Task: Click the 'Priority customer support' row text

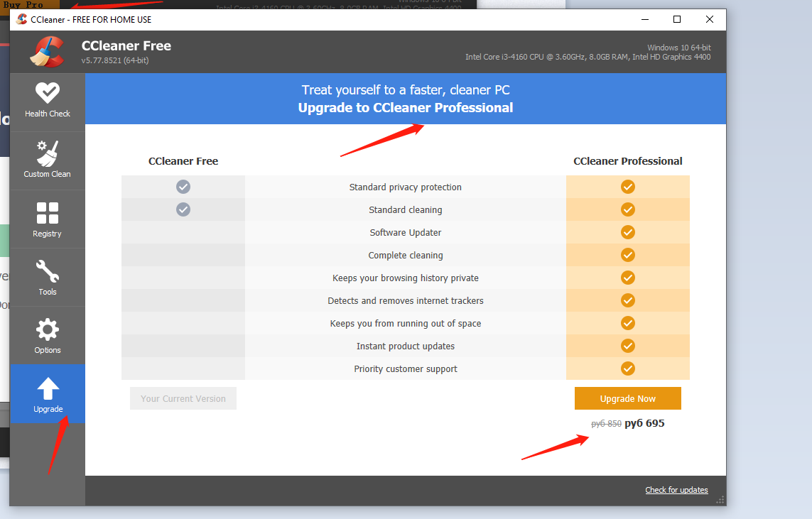Action: pos(406,369)
